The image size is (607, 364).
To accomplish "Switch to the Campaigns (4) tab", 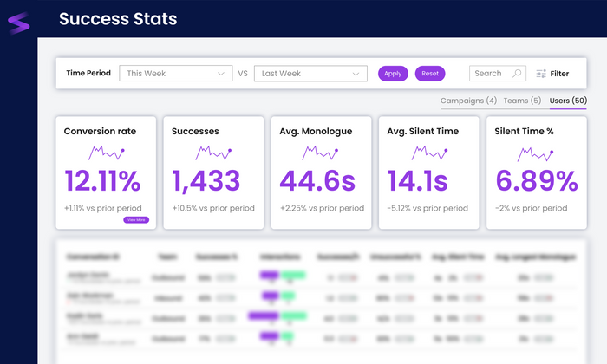I will pos(468,101).
